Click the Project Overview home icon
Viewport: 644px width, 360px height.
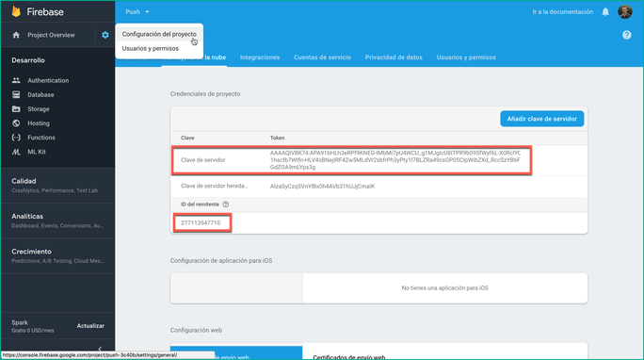pyautogui.click(x=16, y=35)
